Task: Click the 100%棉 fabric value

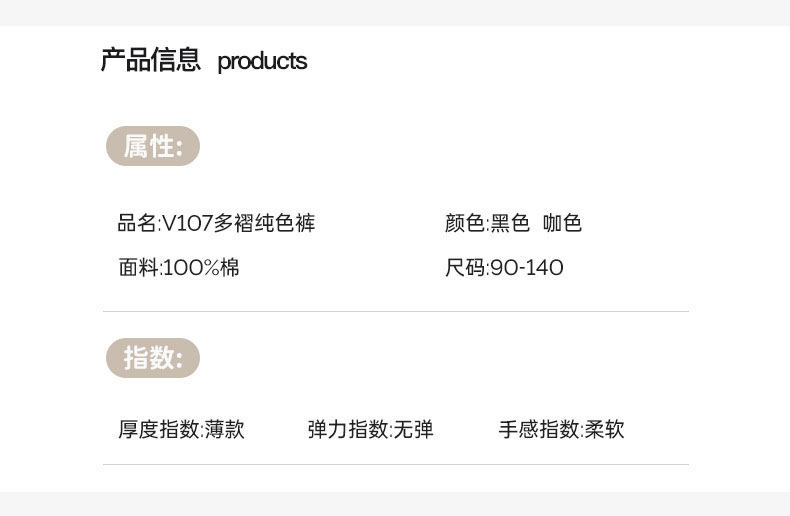Action: [x=201, y=268]
